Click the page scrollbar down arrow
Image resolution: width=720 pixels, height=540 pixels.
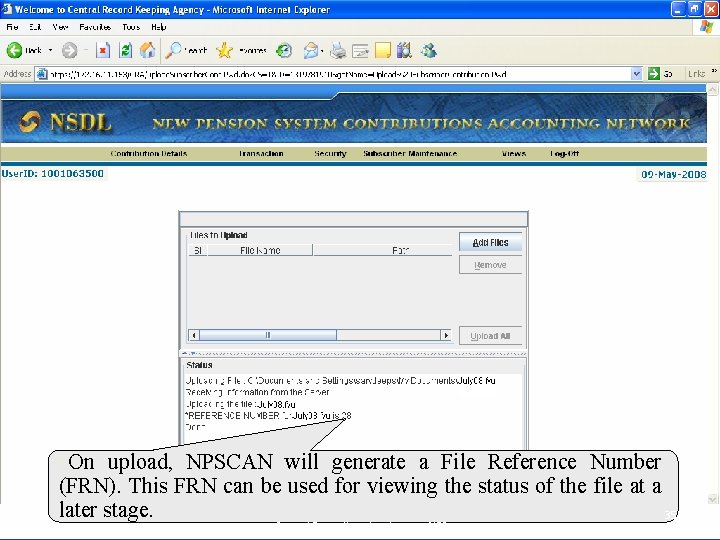coord(712,499)
